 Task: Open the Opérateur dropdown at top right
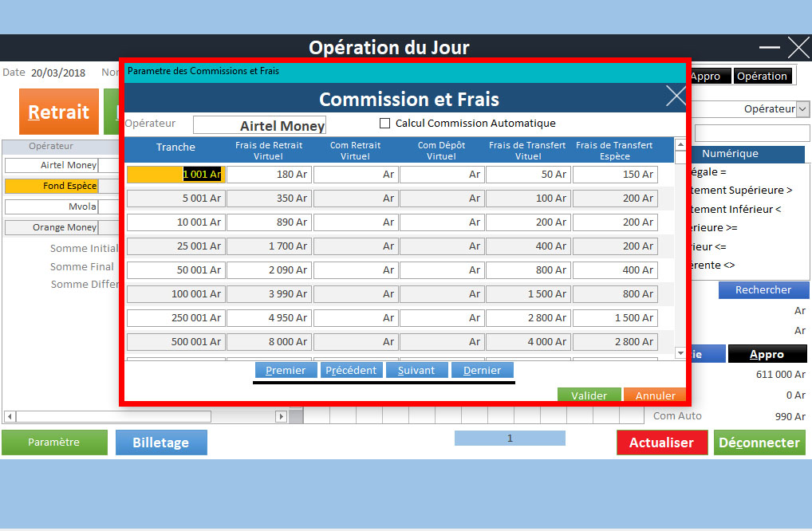[802, 109]
